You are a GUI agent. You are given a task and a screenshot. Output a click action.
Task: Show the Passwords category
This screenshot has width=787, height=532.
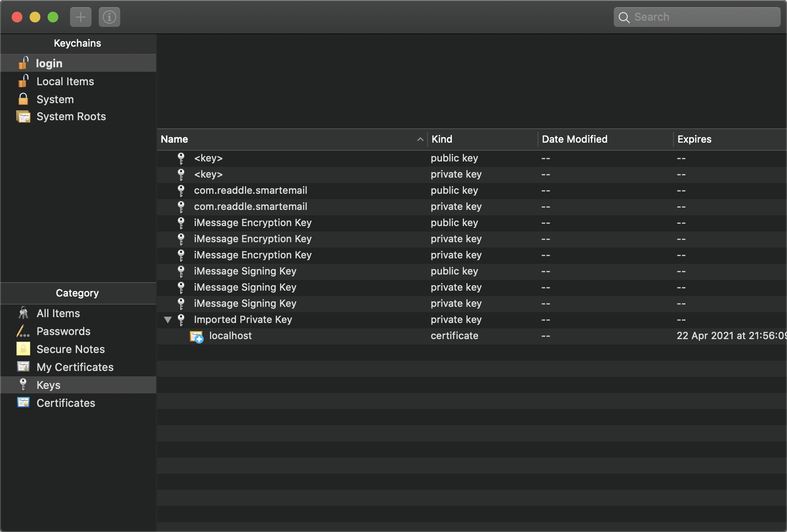(x=78, y=331)
